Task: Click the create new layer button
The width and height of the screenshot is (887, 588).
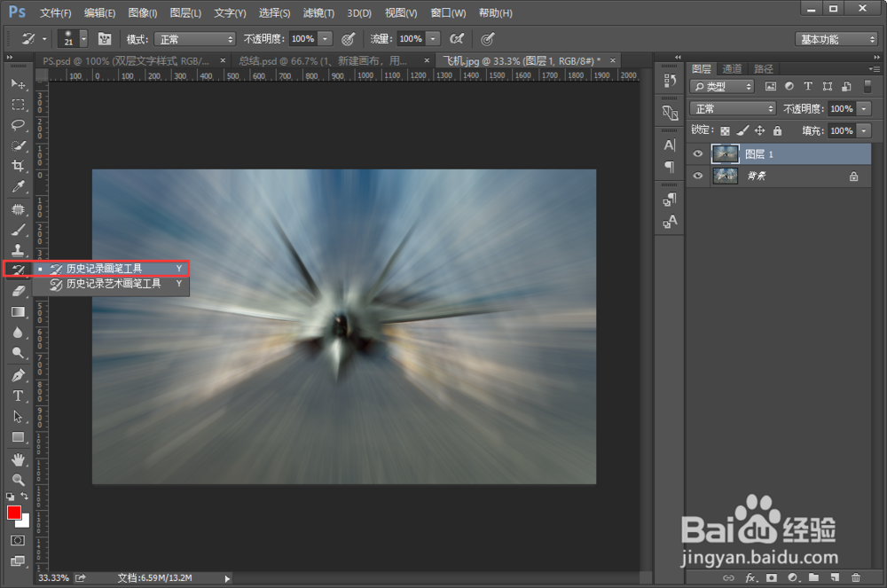Action: [835, 577]
